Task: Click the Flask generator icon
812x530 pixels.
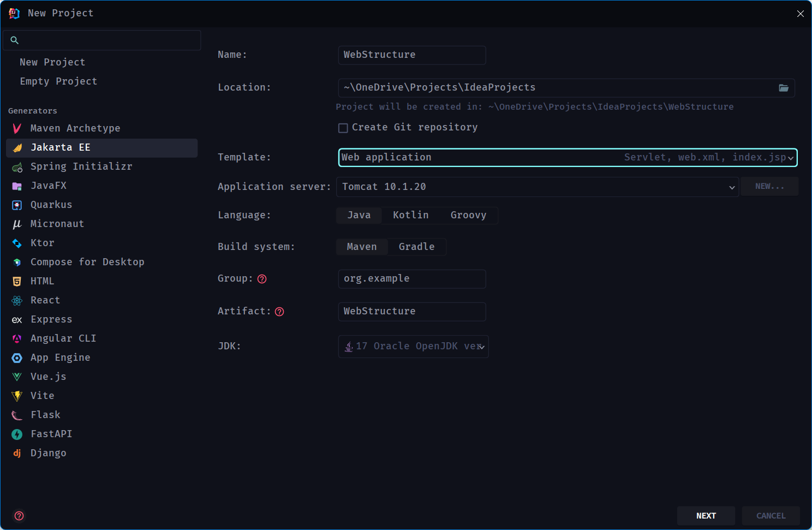Action: click(x=17, y=415)
